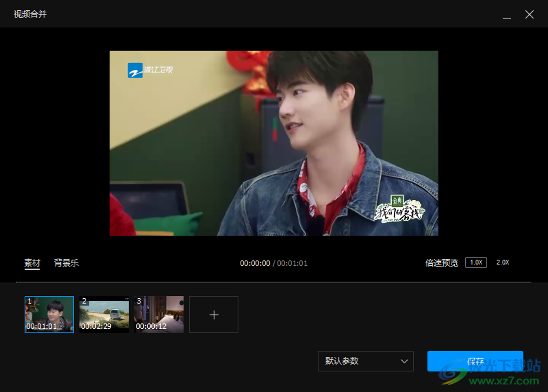The height and width of the screenshot is (392, 548).
Task: Click the 视频合并 window title
Action: click(30, 14)
